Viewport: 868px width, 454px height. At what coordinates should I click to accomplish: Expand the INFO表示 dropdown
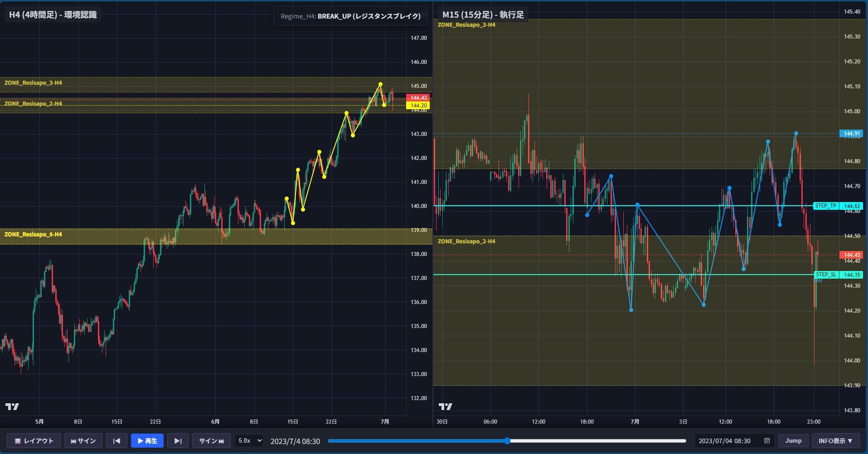[x=836, y=441]
